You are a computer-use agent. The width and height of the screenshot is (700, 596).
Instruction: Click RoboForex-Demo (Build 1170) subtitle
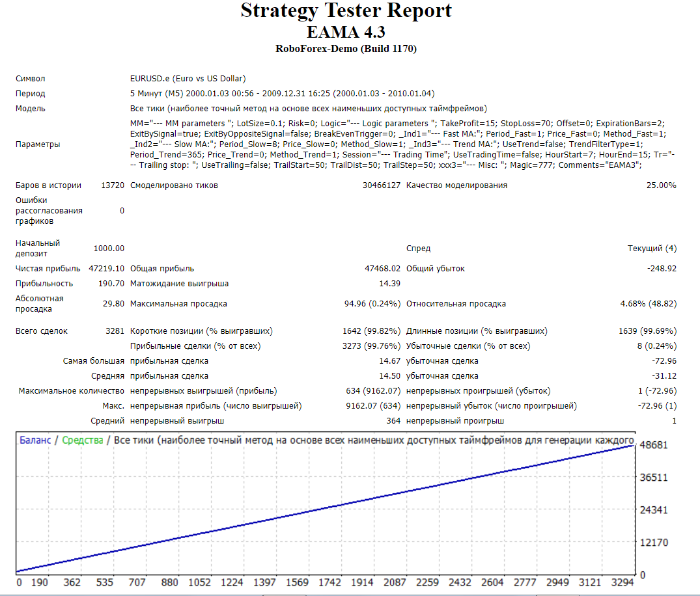point(346,49)
